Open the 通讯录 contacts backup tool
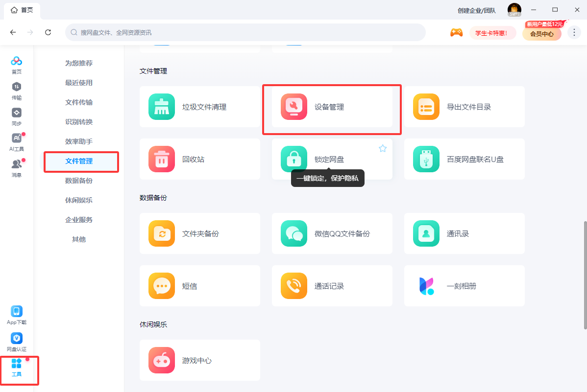 (x=464, y=233)
